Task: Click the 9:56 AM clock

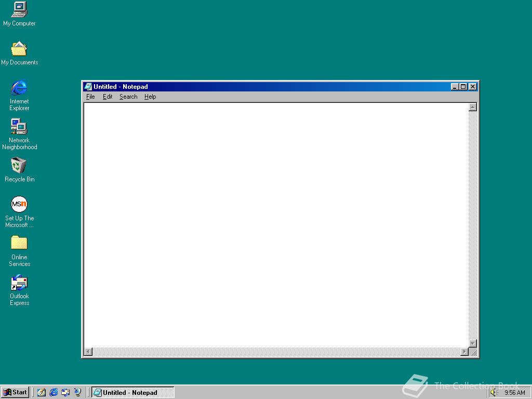Action: (x=514, y=393)
